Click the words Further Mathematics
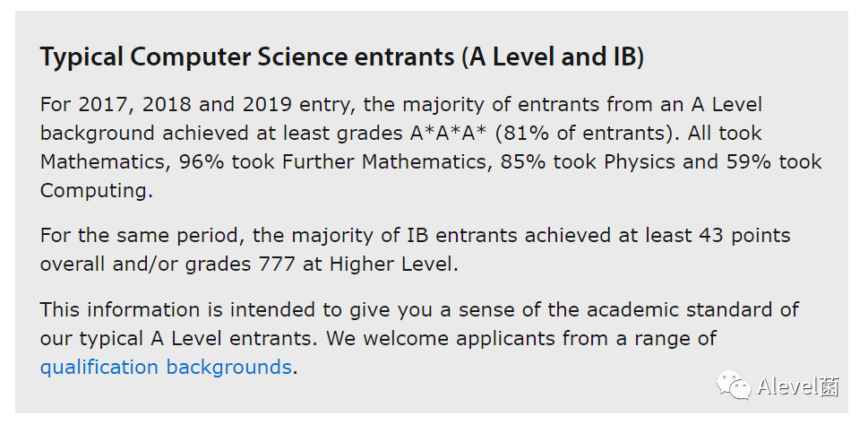 point(388,161)
